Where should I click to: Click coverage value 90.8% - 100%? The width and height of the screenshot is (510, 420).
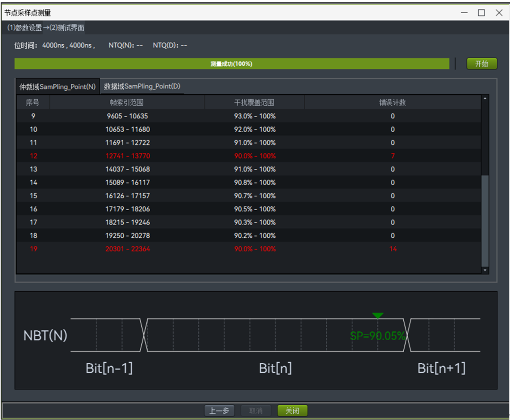(255, 183)
